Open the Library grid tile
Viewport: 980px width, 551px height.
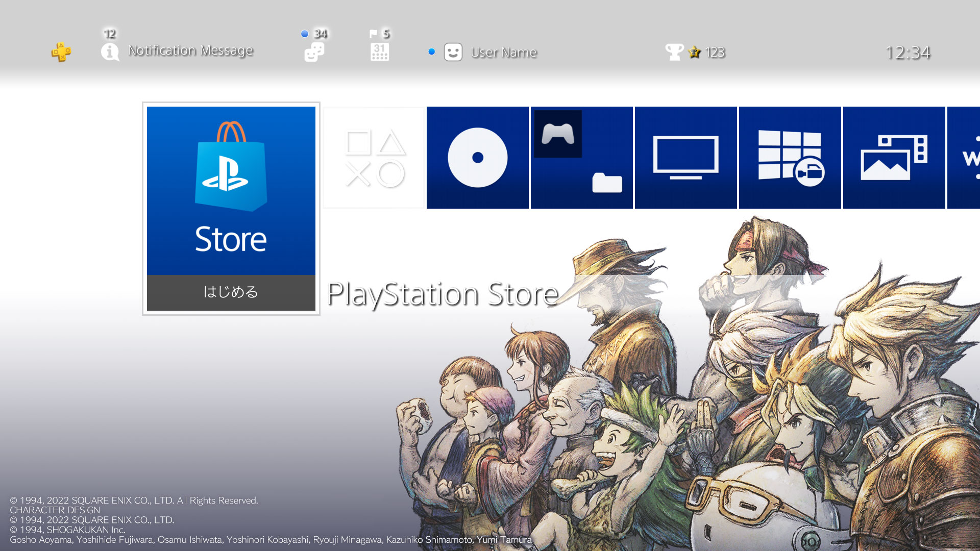(790, 157)
